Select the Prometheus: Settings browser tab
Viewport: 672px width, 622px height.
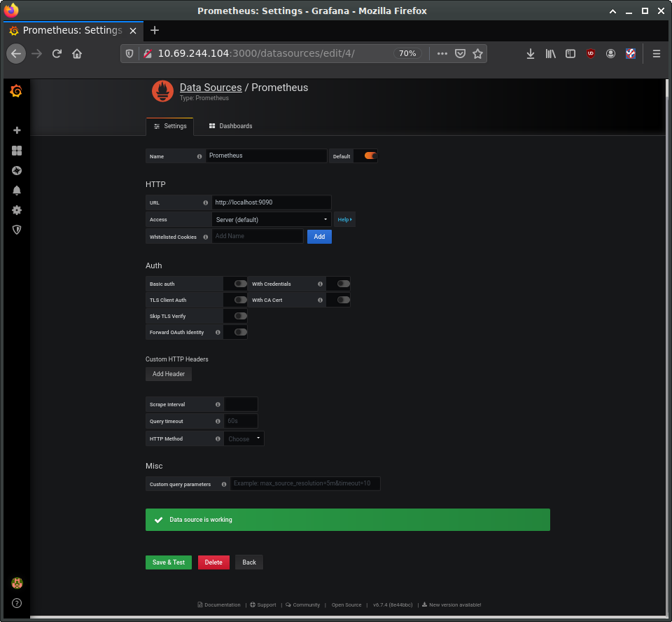point(73,30)
